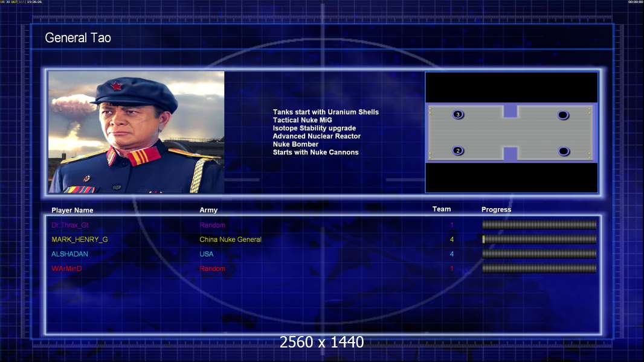Click Dr. Thrax_Gt loading progress bar
644x362 pixels.
pos(539,224)
